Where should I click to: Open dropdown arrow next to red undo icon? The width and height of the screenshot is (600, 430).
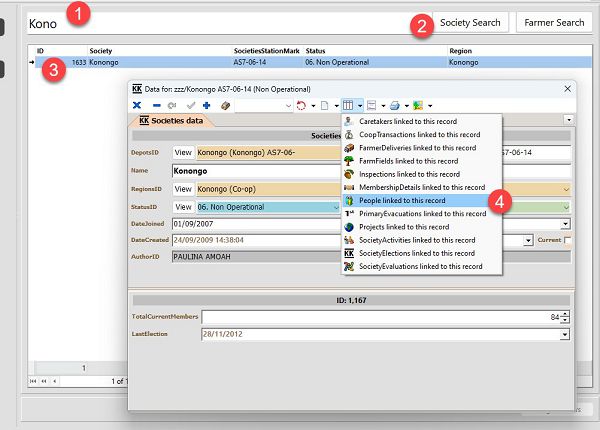tap(313, 106)
